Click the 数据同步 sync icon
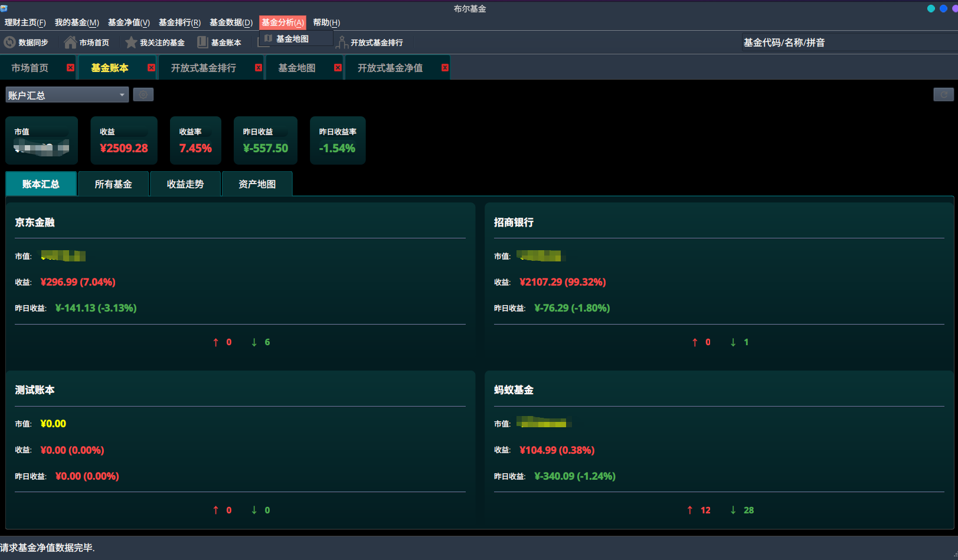 click(9, 42)
